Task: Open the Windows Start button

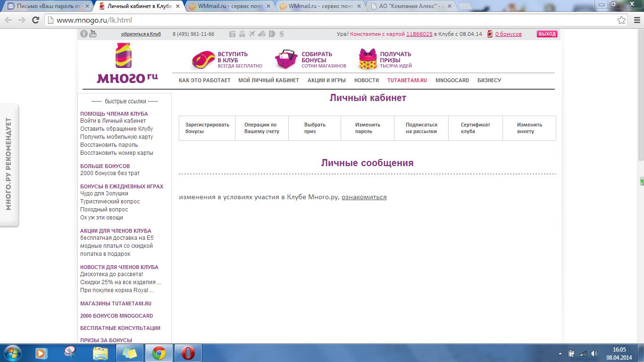Action: (x=12, y=353)
